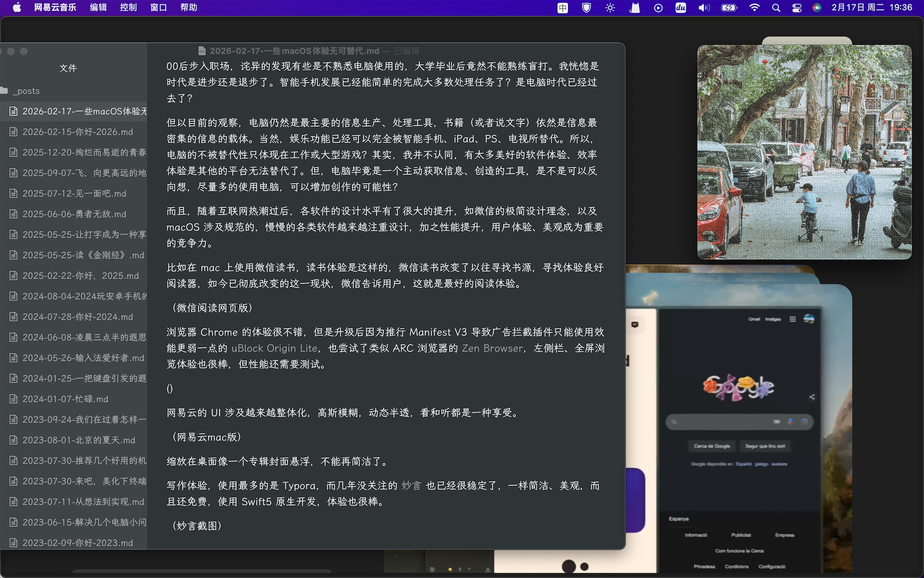Click the street photo album cover
This screenshot has width=924, height=578.
804,152
